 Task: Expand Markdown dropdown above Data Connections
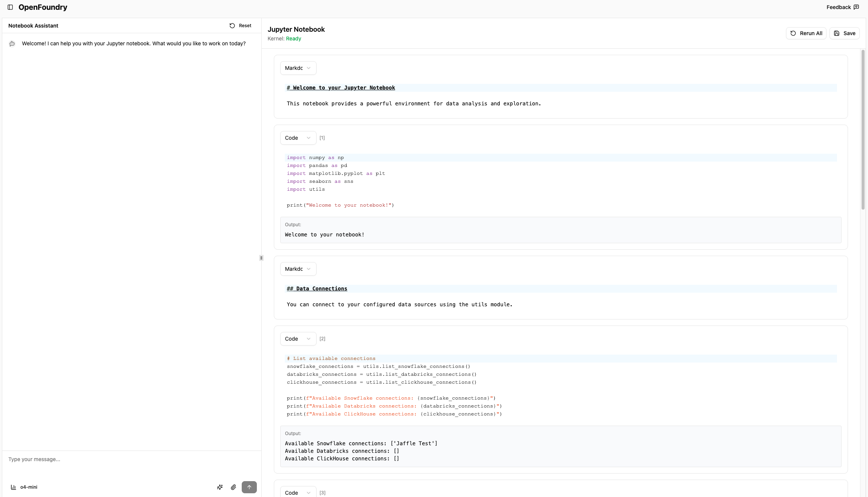pyautogui.click(x=298, y=269)
